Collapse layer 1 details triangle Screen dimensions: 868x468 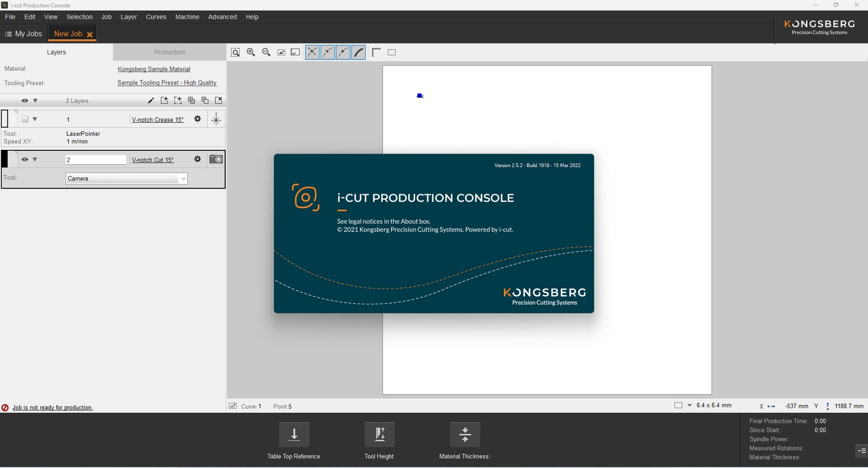(35, 119)
